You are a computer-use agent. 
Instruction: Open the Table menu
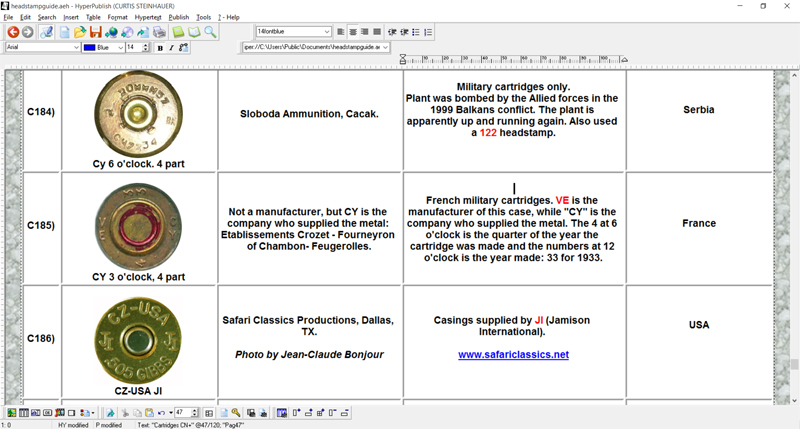(93, 17)
